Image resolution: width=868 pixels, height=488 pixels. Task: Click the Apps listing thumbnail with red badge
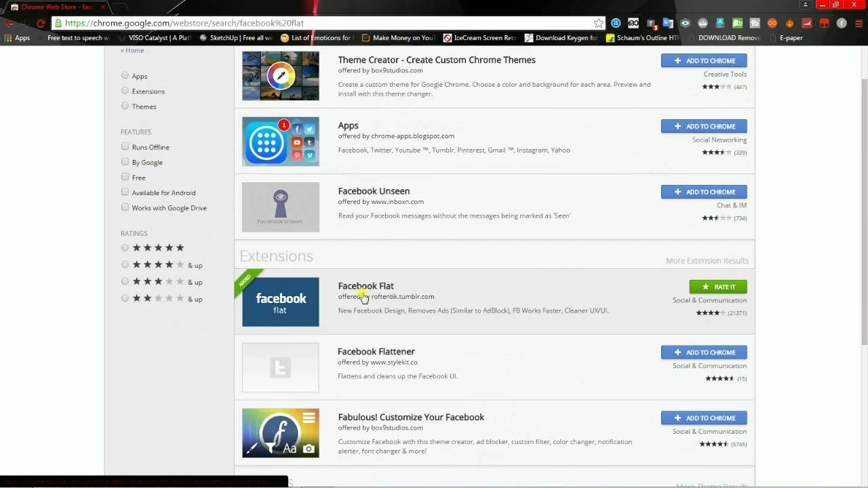point(281,142)
